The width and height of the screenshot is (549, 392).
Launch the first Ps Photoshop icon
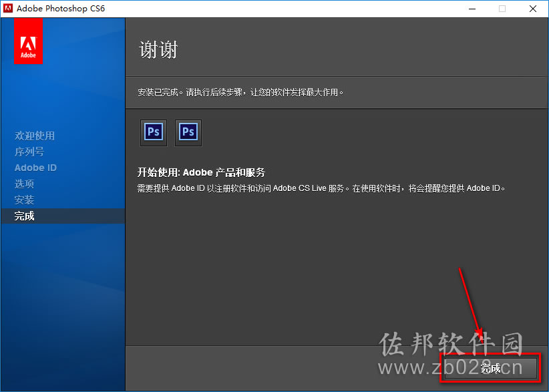(x=154, y=133)
